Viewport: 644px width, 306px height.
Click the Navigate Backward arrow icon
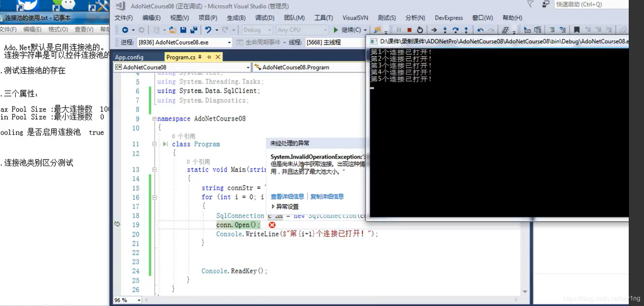point(125,30)
